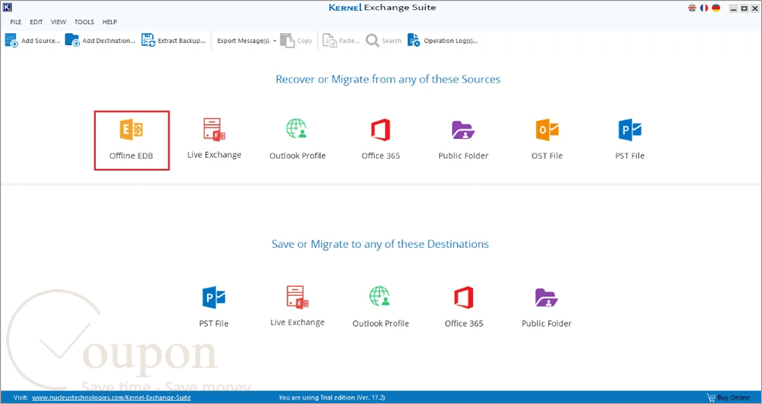The width and height of the screenshot is (762, 404).
Task: Open Extract Backup tool
Action: click(x=173, y=40)
